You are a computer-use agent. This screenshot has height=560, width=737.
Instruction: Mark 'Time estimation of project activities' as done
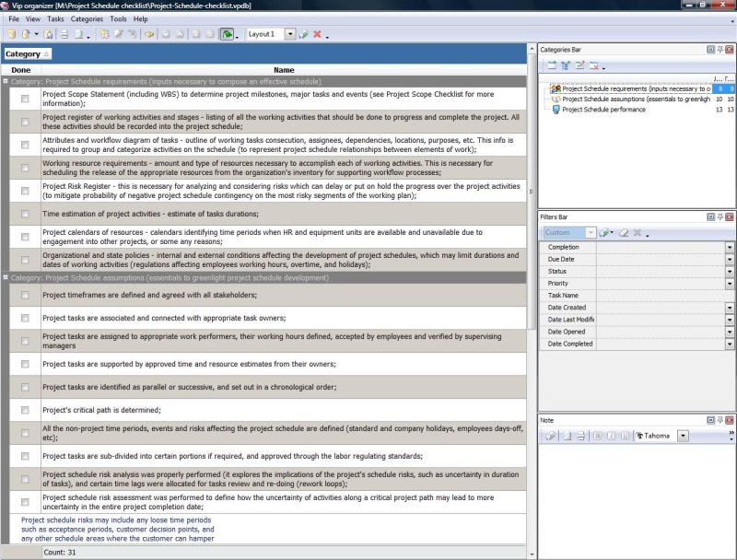pos(25,214)
